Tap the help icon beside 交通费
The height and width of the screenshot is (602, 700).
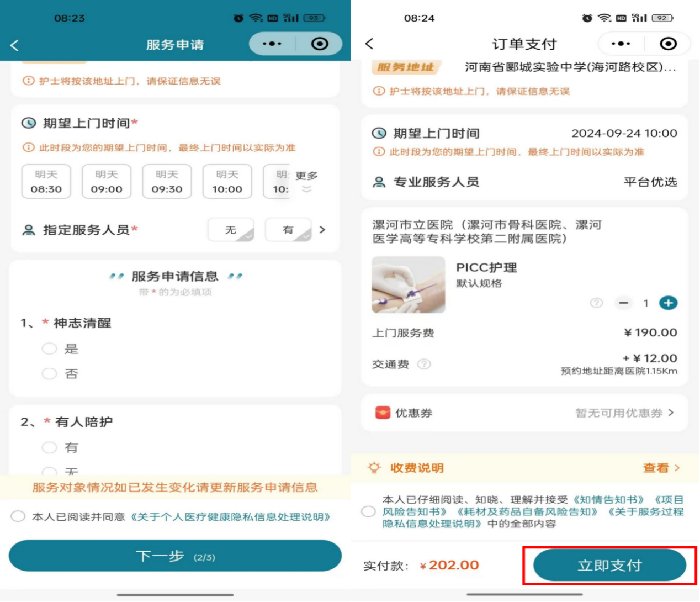pos(424,364)
